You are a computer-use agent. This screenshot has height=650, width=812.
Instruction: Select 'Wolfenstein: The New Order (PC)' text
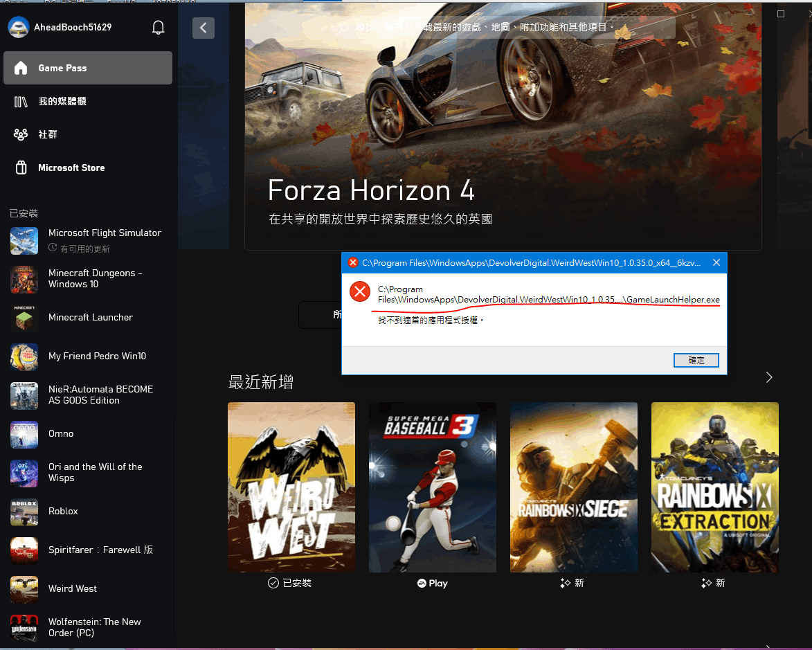pos(95,627)
